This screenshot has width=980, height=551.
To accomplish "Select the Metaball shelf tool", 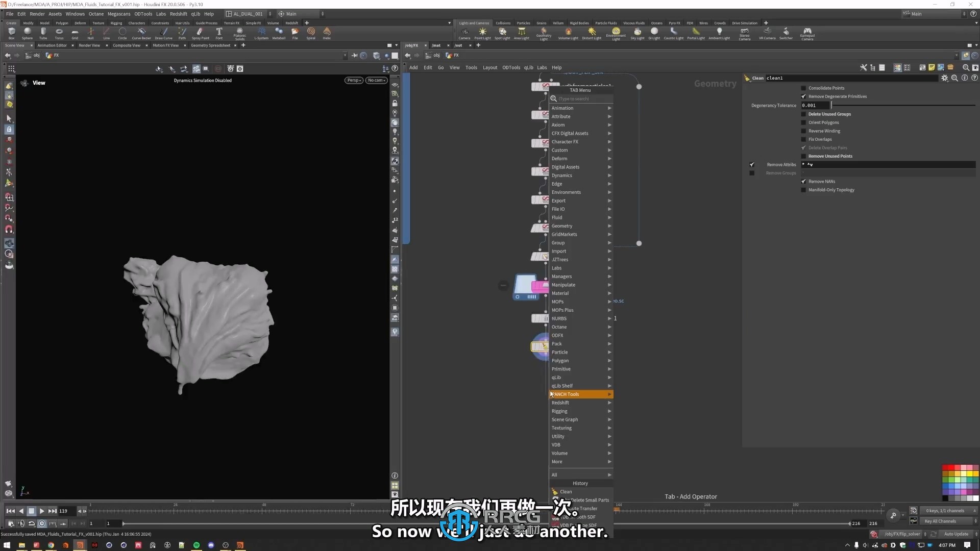I will 279,33.
